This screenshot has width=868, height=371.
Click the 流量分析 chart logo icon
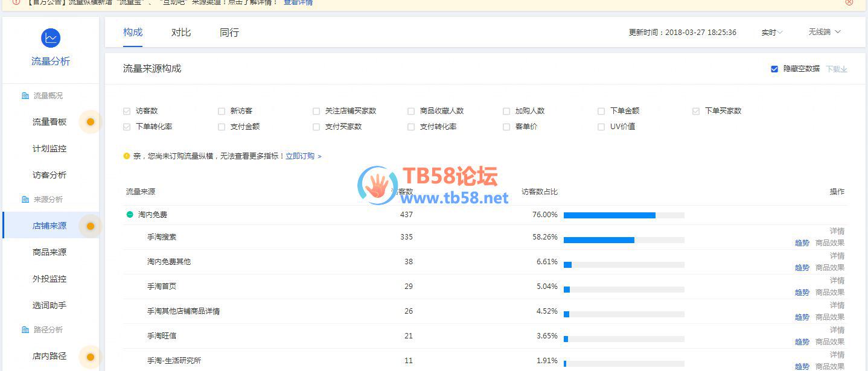click(51, 38)
